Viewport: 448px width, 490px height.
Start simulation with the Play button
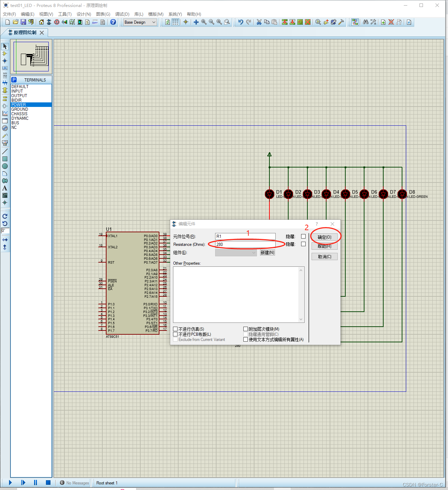(10, 483)
